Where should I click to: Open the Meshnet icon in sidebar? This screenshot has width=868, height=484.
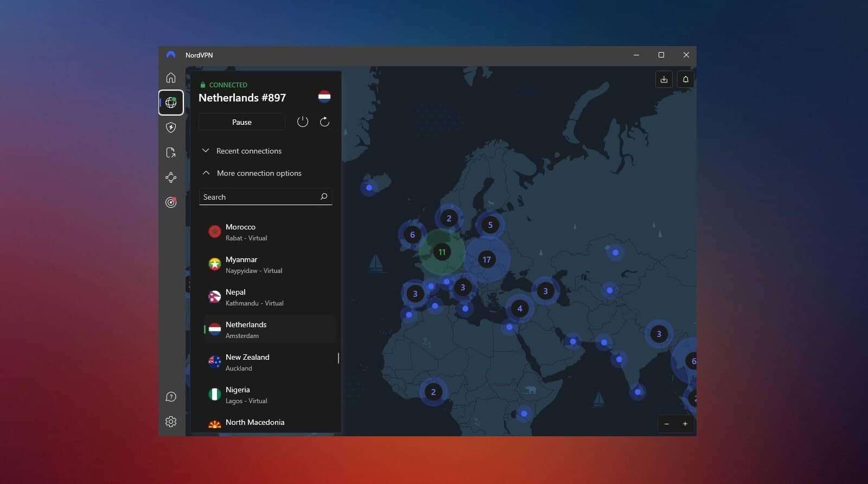(171, 177)
